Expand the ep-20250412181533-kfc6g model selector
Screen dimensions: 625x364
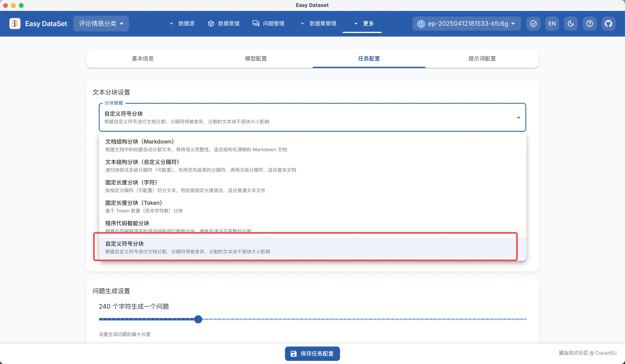click(x=466, y=24)
